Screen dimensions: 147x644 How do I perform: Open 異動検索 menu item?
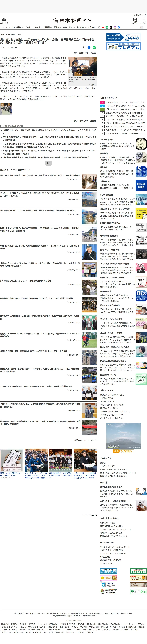pyautogui.click(x=48, y=28)
